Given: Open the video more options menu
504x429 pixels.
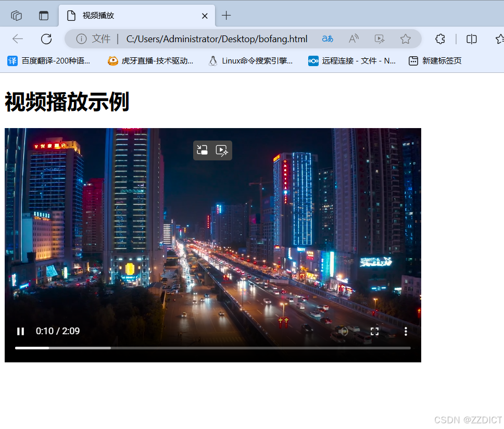Looking at the screenshot, I should [406, 331].
